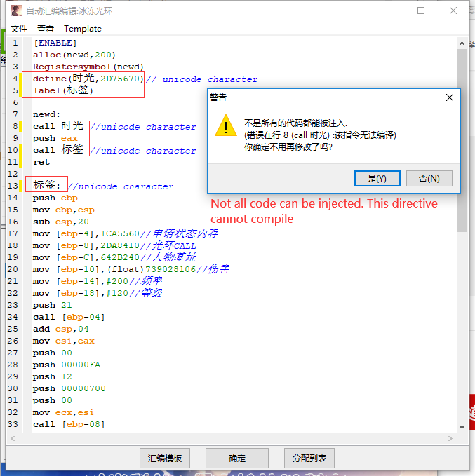Click the 'mov ebp,esp' line
Viewport: 475px width, 476px height.
[x=64, y=210]
